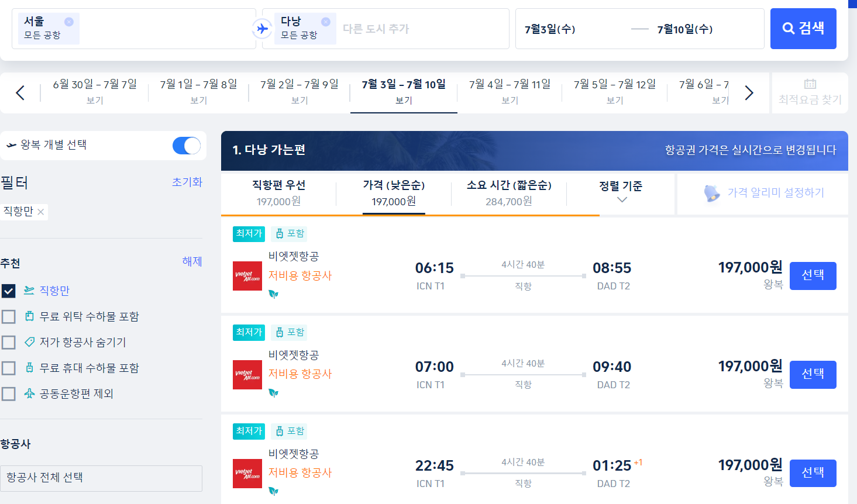Click the 포함 baggage badge on 06:15 flight

[x=289, y=234]
